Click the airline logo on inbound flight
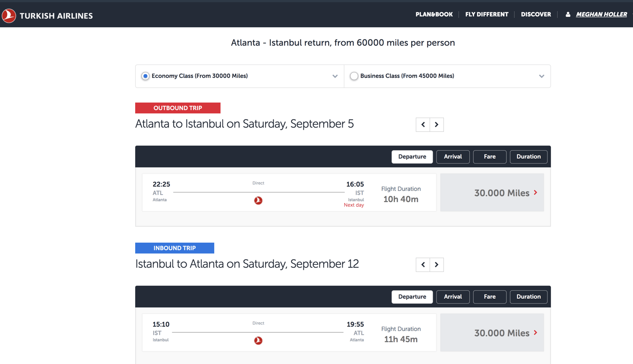 pyautogui.click(x=258, y=341)
